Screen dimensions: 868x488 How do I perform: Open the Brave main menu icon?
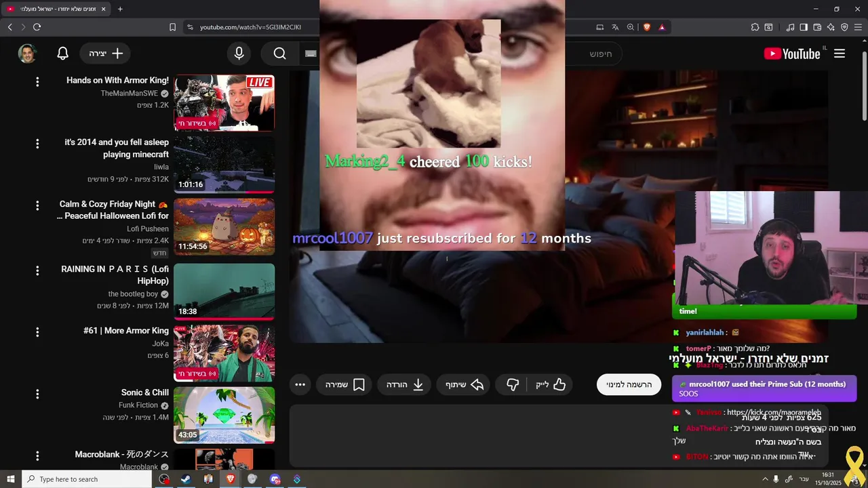[x=858, y=27]
